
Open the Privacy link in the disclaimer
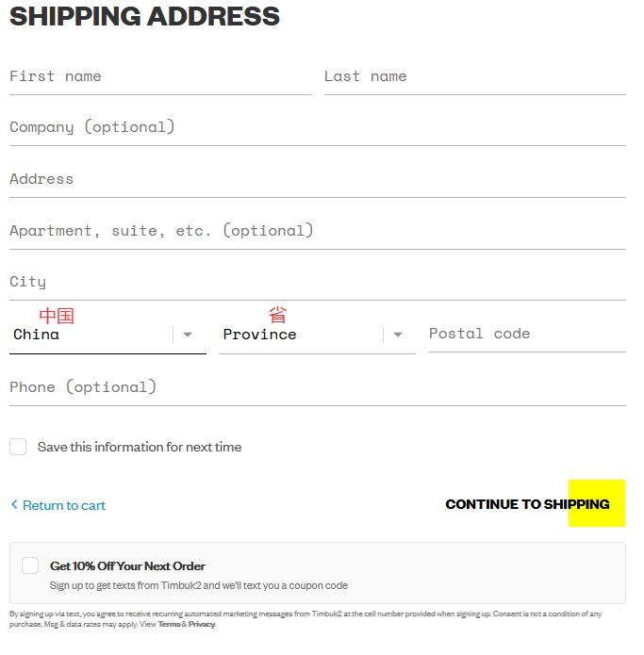[201, 624]
